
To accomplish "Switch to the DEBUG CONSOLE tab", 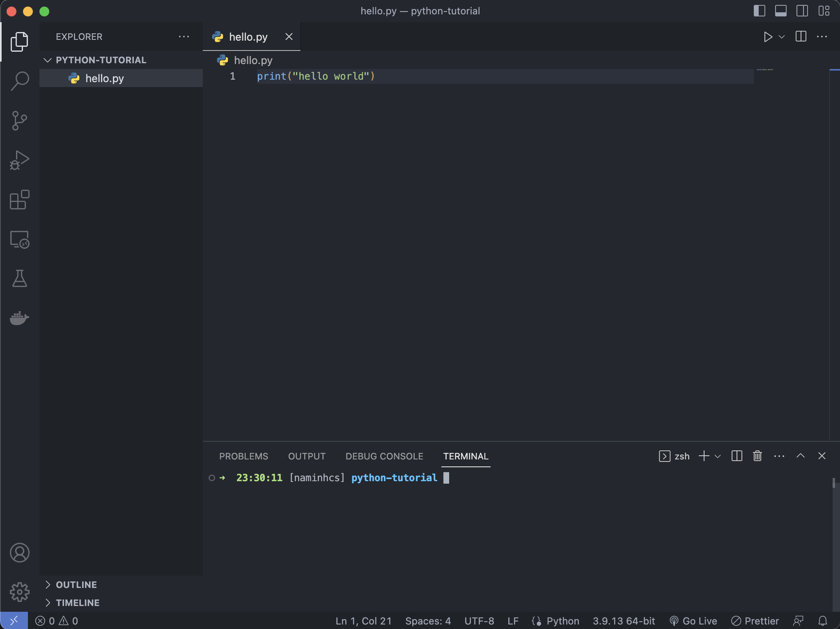I will [x=384, y=456].
